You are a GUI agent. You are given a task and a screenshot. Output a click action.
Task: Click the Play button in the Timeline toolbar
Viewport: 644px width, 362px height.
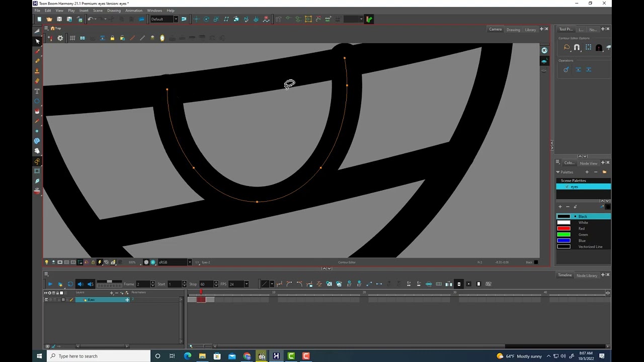pos(50,284)
